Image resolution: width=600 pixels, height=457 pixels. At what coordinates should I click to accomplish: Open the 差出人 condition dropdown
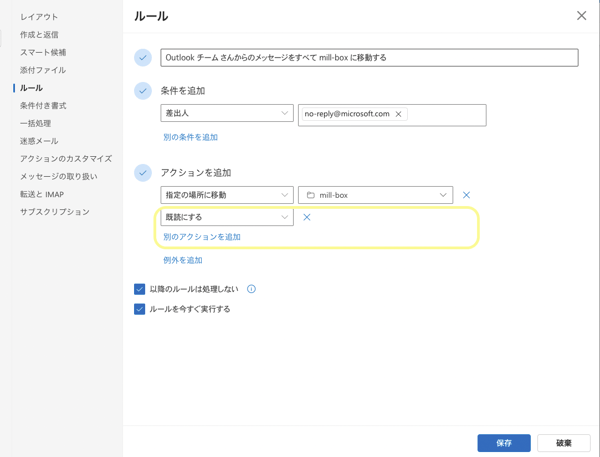[x=227, y=113]
